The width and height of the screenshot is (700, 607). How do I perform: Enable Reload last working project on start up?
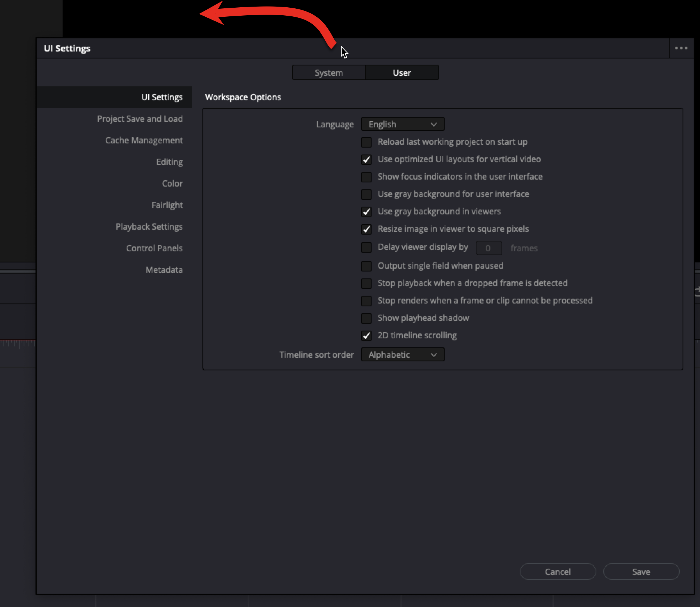tap(366, 142)
